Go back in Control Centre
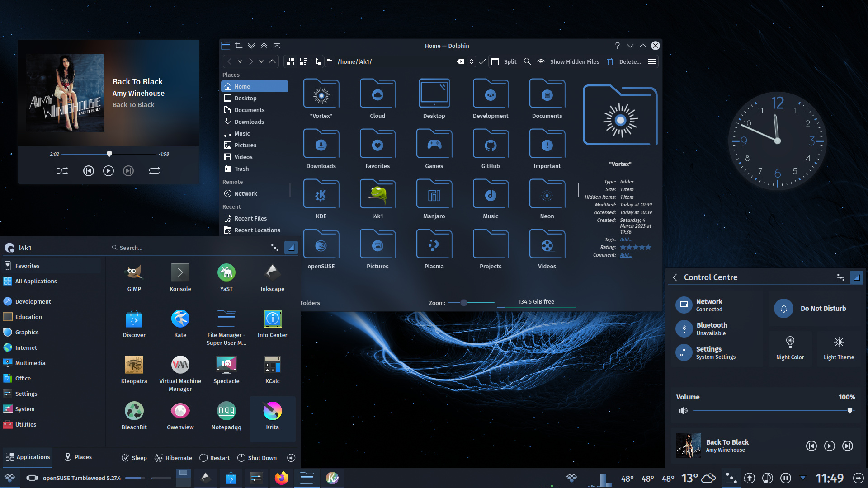Viewport: 868px width, 488px height. click(x=675, y=277)
